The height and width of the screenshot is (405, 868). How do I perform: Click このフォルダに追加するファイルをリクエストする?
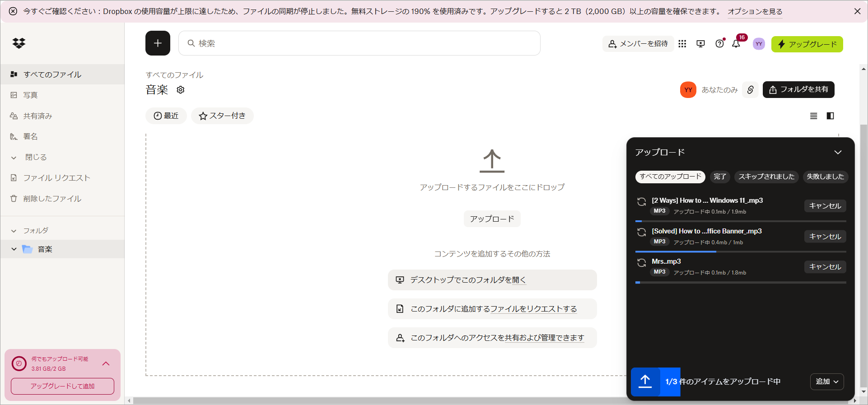492,309
